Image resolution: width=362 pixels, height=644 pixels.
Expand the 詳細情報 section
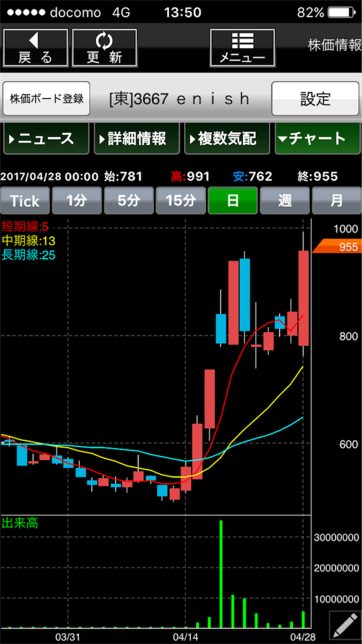(x=136, y=139)
